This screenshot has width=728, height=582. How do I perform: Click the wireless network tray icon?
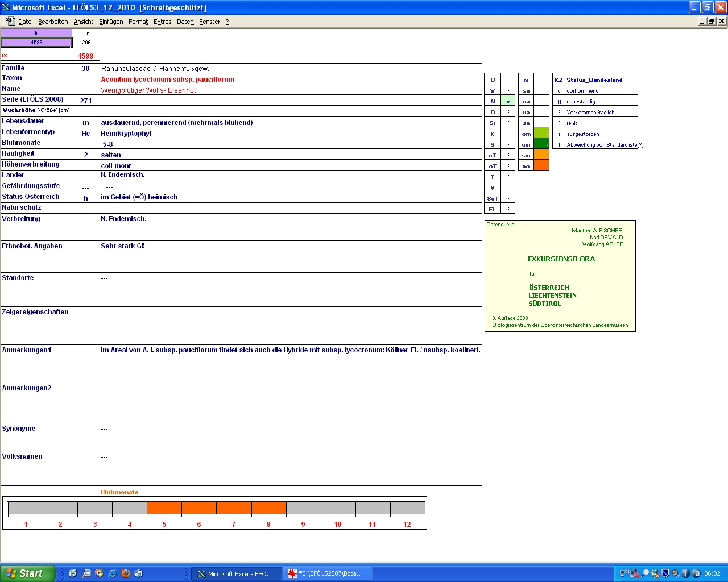[x=624, y=573]
